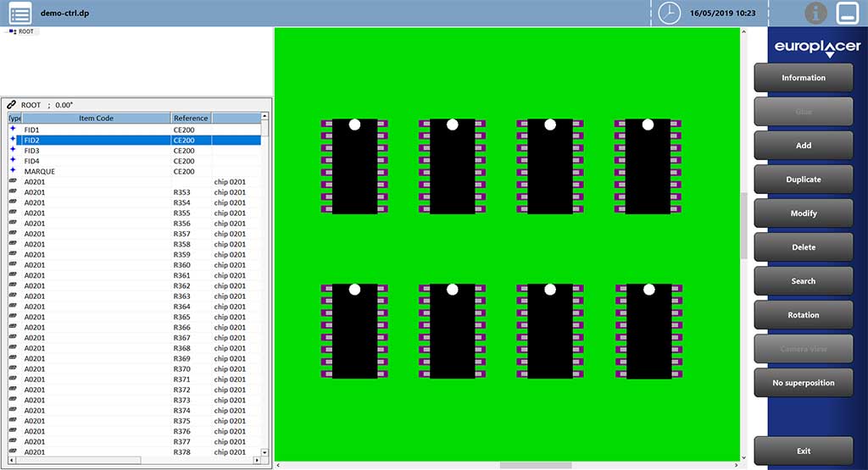The height and width of the screenshot is (470, 868).
Task: Click the fiducial star icon for MARQUE row
Action: (x=13, y=171)
